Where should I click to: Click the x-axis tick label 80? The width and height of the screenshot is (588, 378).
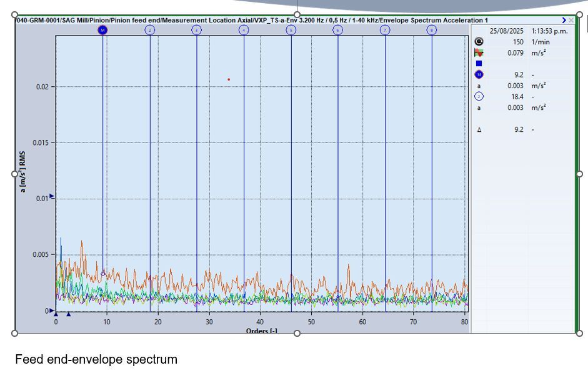[x=464, y=322]
